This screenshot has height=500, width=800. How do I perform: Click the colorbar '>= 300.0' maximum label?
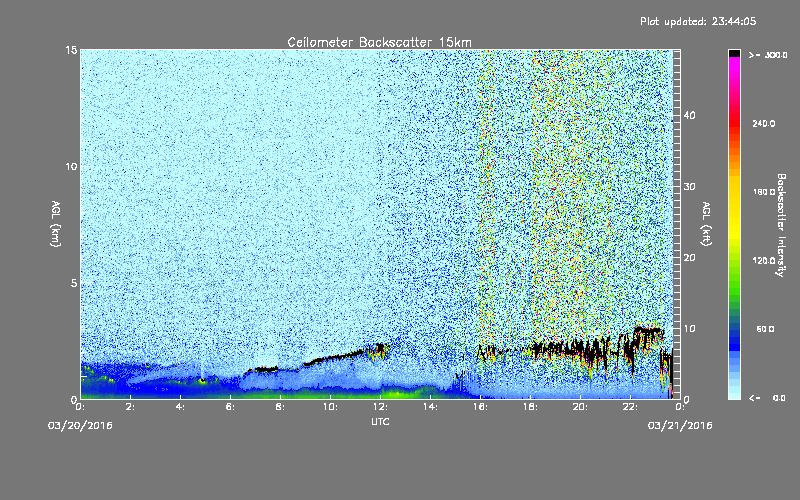click(768, 55)
